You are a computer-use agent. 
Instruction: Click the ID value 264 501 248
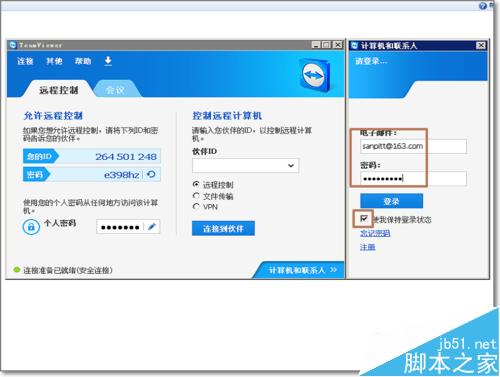[126, 156]
